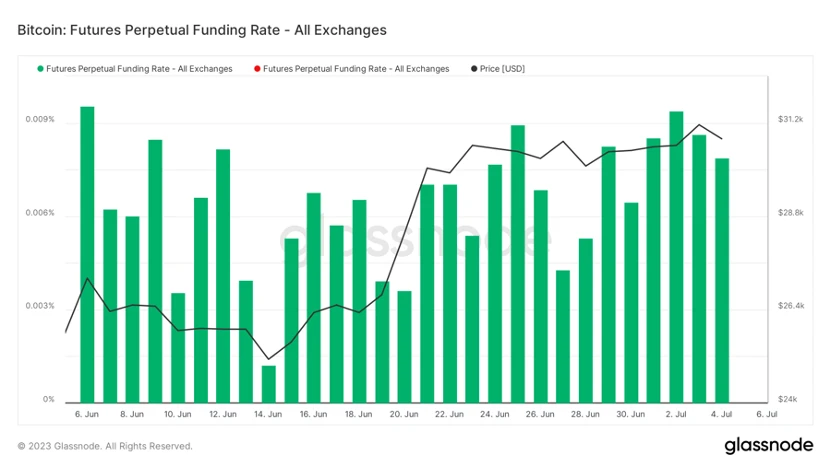This screenshot has width=832, height=468.
Task: Click the green legend dot for Funding Rate
Action: 40,69
